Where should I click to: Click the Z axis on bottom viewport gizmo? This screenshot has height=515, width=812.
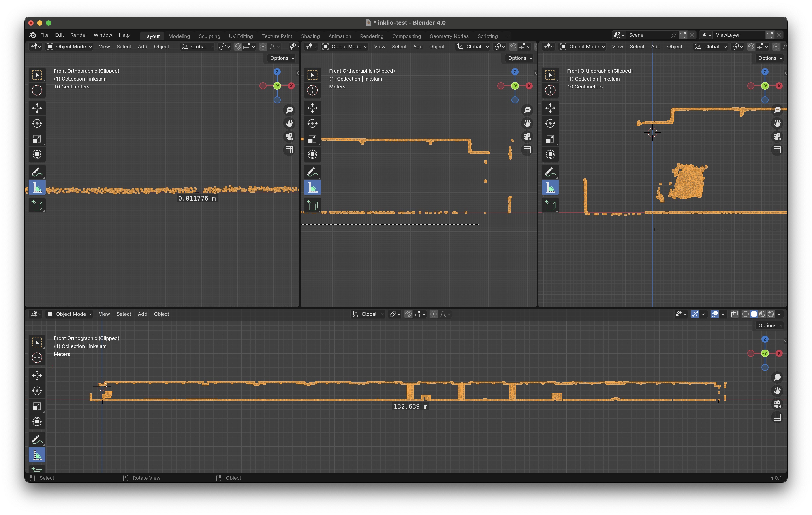click(x=765, y=339)
